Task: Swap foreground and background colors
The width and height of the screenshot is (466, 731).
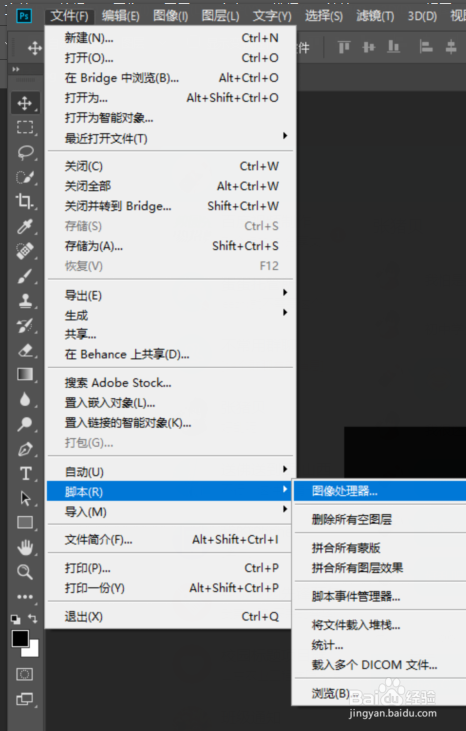Action: tap(33, 619)
